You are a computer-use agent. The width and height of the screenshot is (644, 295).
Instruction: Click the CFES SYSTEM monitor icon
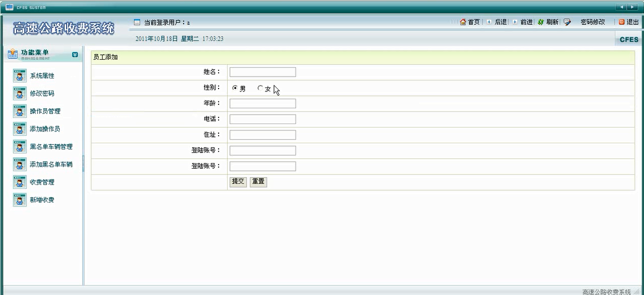[10, 7]
